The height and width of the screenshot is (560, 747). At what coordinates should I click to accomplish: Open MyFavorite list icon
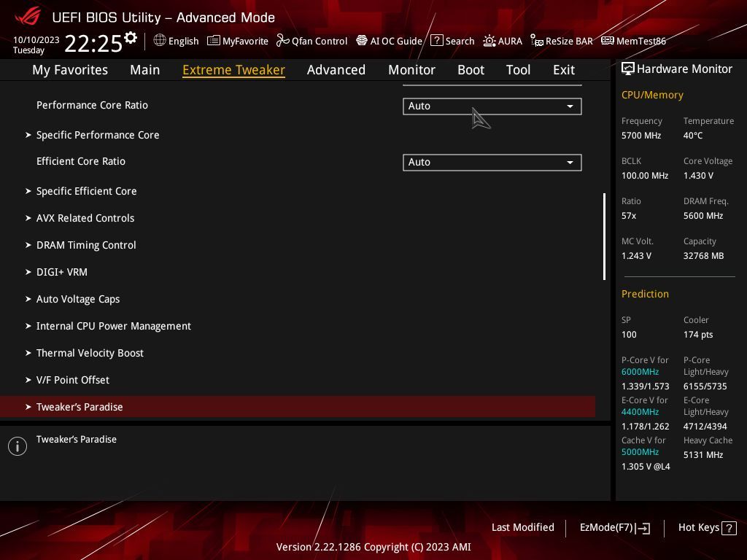click(214, 41)
